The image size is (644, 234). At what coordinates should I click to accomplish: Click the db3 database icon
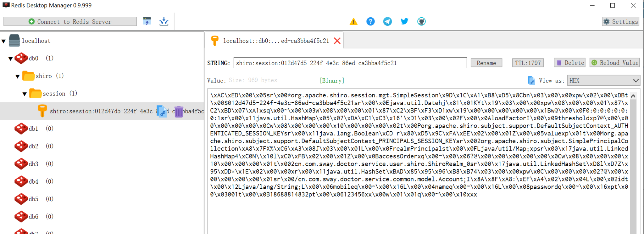(x=21, y=164)
